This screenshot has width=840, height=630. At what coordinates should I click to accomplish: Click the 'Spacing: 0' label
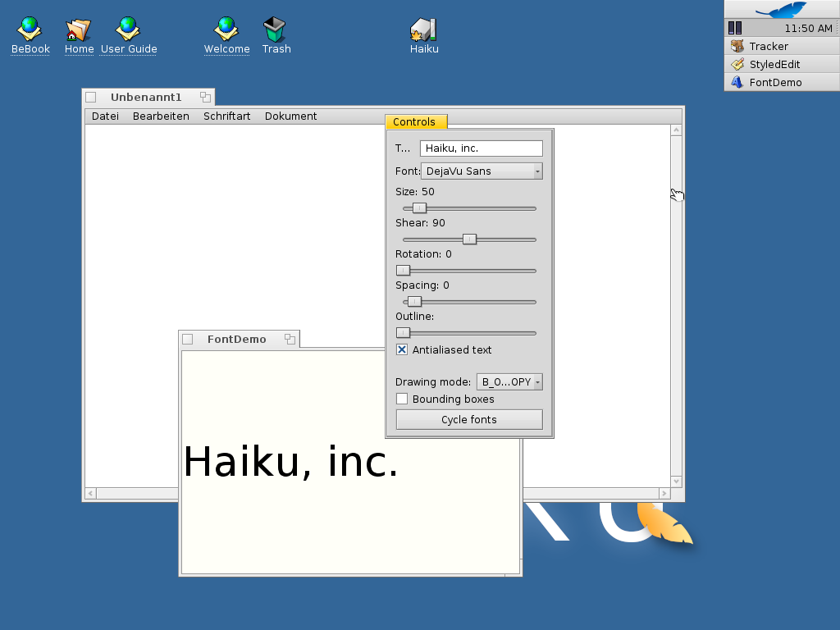tap(422, 285)
